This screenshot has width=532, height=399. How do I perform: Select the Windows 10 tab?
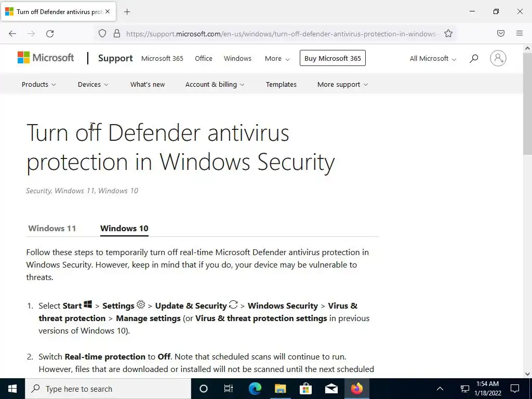pyautogui.click(x=124, y=229)
